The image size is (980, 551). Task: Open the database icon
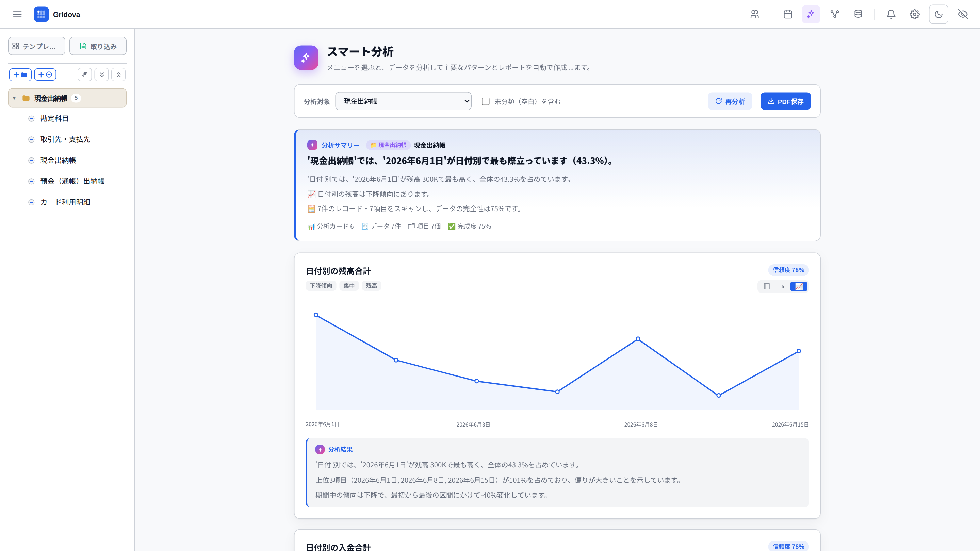tap(858, 14)
